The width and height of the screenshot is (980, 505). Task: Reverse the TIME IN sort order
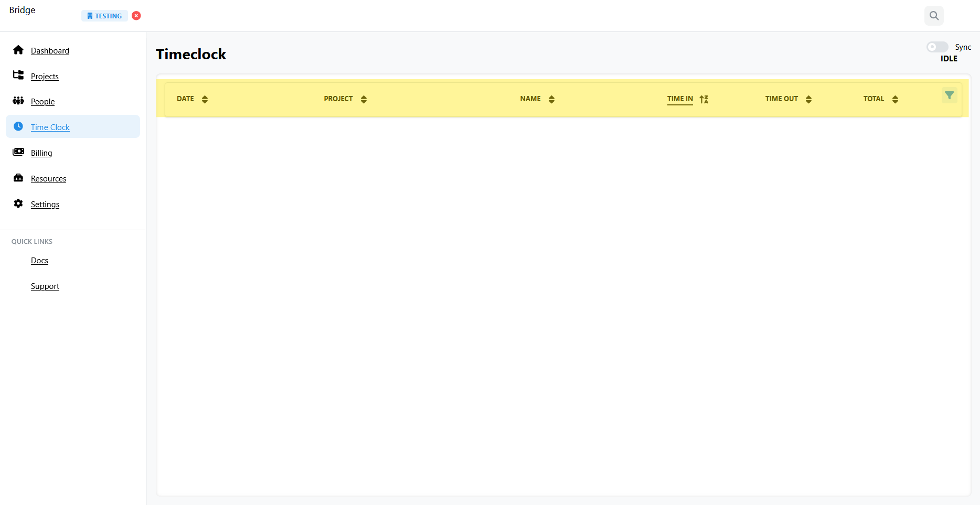(705, 99)
